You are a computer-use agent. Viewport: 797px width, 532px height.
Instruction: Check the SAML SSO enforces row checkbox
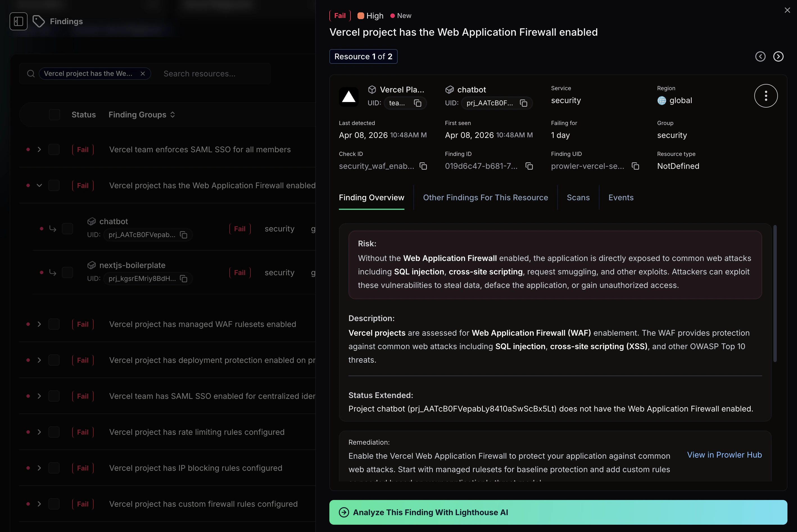[x=54, y=150]
